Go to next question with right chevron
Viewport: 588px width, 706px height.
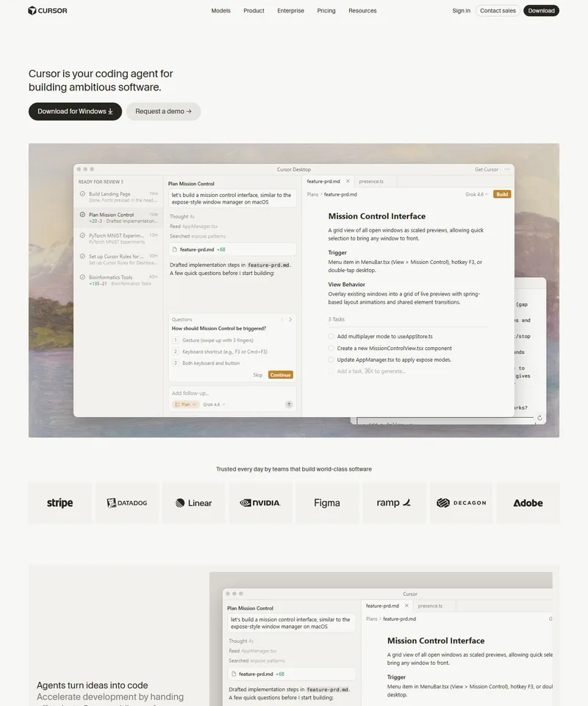(290, 320)
